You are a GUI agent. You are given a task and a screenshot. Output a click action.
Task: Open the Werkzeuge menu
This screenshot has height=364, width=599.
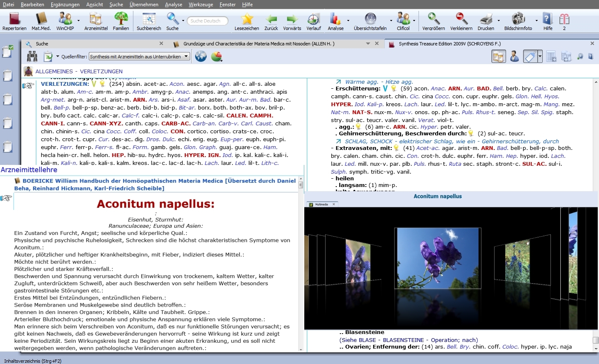[x=201, y=5]
